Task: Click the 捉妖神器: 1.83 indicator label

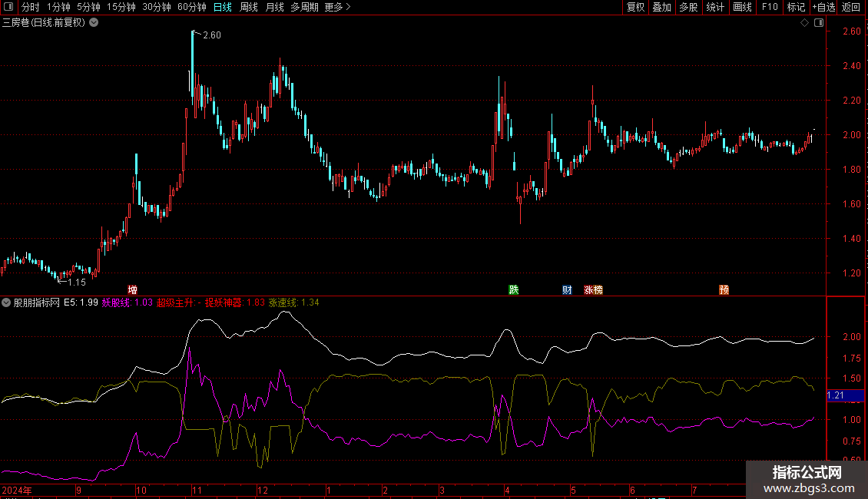Action: point(235,302)
